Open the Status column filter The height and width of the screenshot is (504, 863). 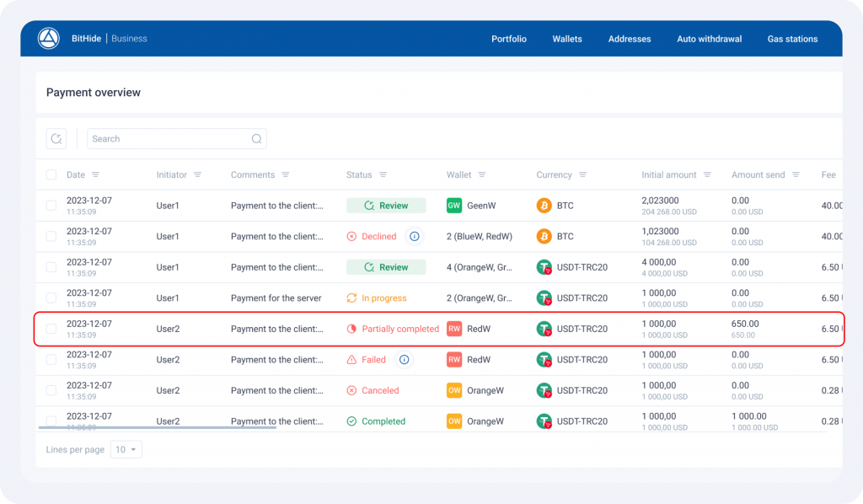pos(383,175)
